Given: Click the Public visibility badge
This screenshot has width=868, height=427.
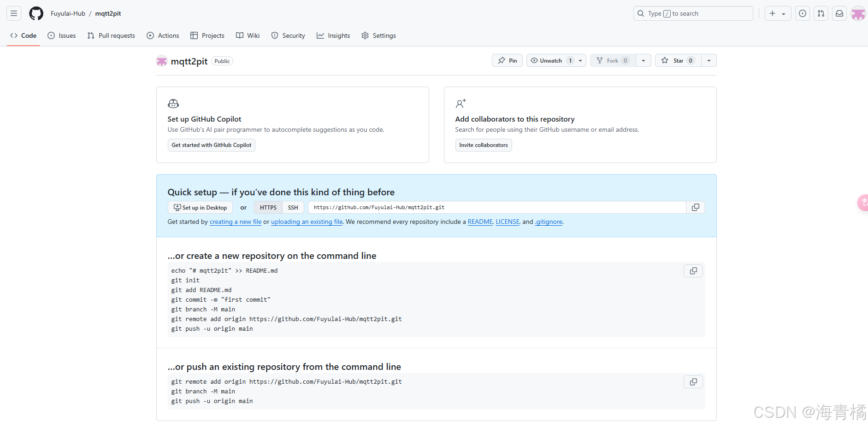Looking at the screenshot, I should (x=222, y=61).
